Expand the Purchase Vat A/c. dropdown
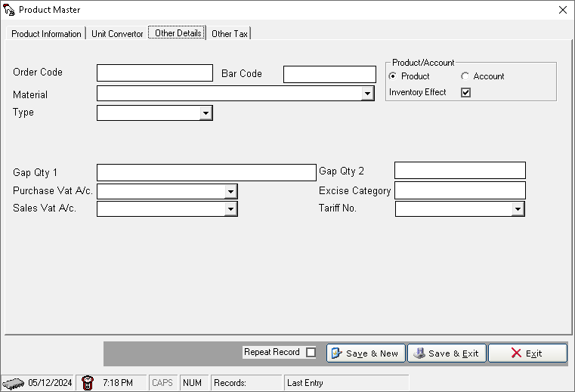Screen dimensions: 575x392 230,191
